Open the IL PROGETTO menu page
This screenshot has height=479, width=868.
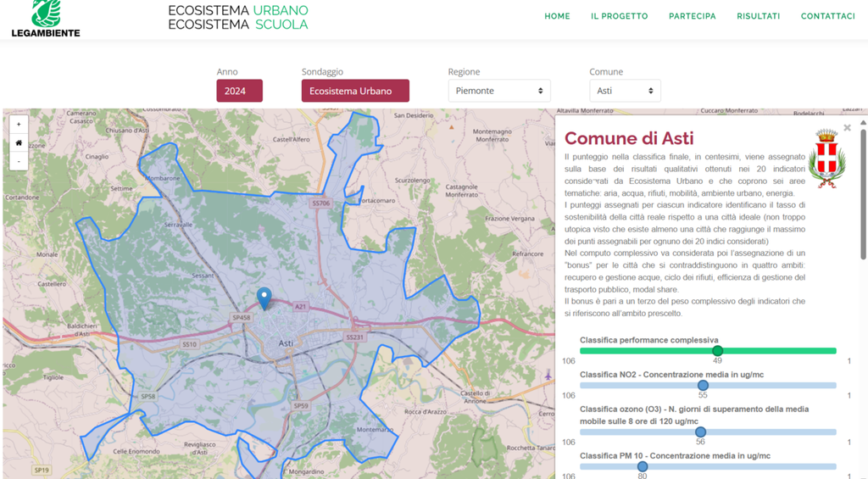[x=619, y=16]
